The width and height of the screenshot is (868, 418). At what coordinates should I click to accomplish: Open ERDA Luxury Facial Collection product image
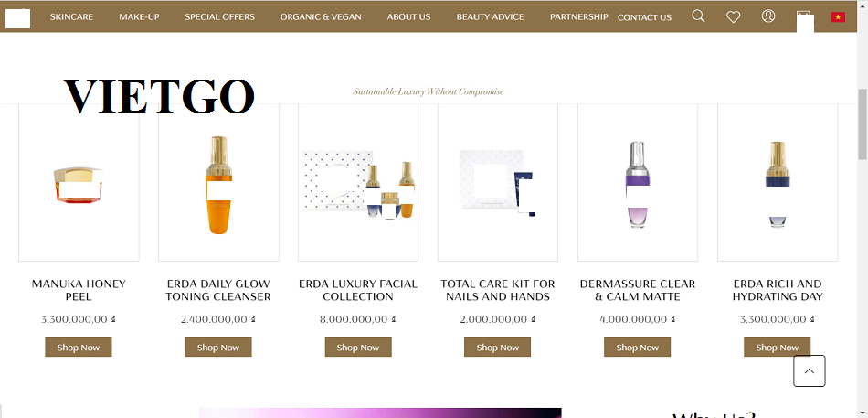pos(358,182)
